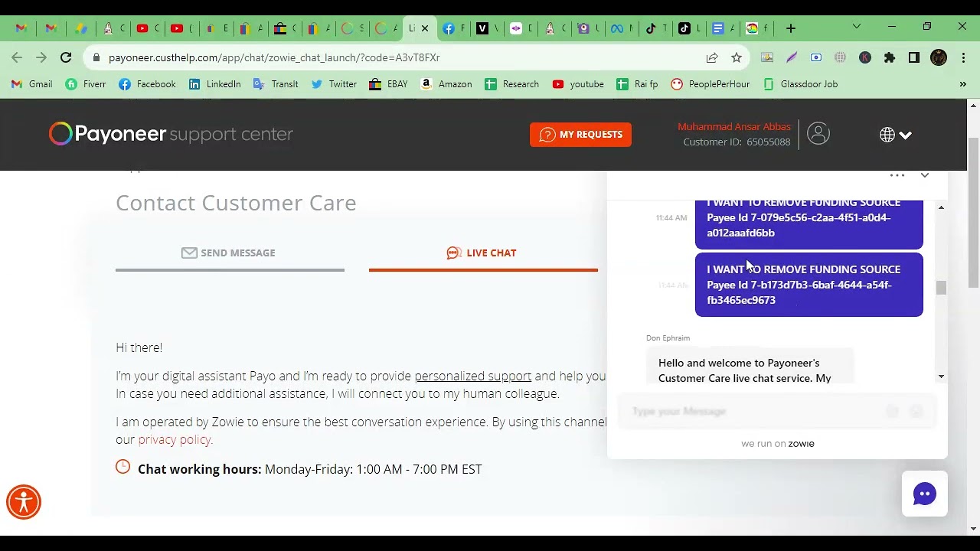Open a new browser tab
The width and height of the screenshot is (980, 551).
791,28
